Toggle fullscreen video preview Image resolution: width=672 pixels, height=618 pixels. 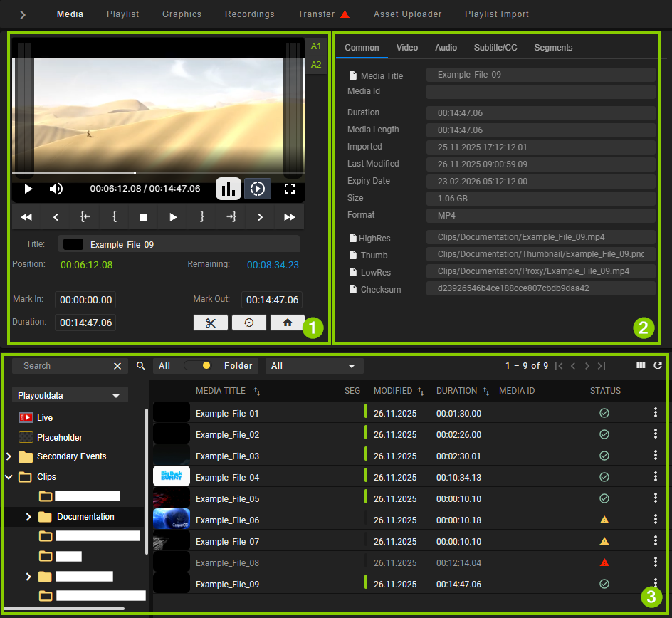pyautogui.click(x=290, y=189)
